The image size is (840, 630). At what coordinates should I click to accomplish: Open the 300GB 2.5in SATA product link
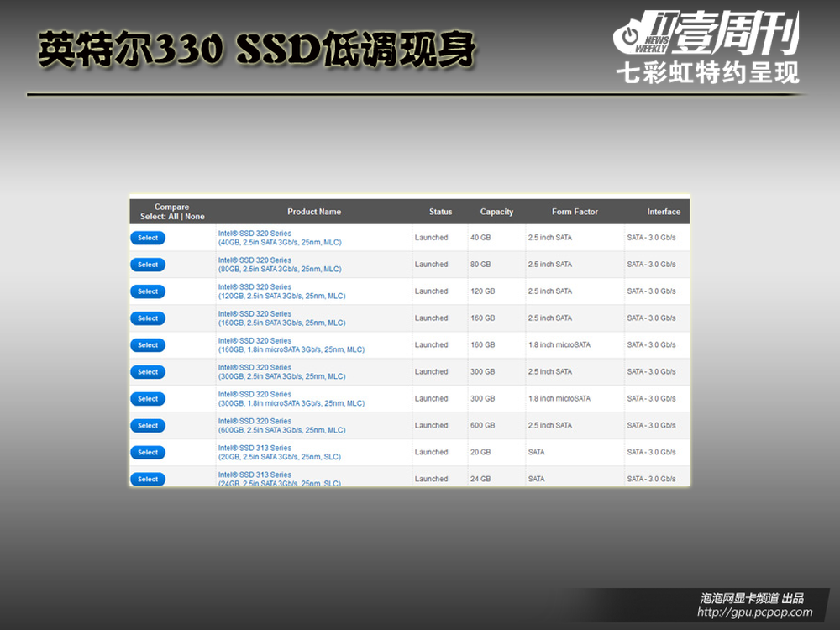(x=281, y=372)
